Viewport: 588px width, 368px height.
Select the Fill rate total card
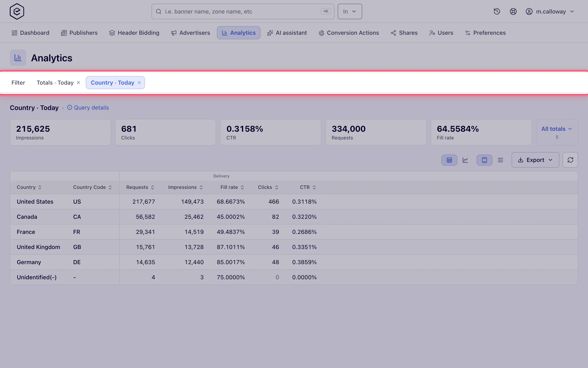click(481, 132)
